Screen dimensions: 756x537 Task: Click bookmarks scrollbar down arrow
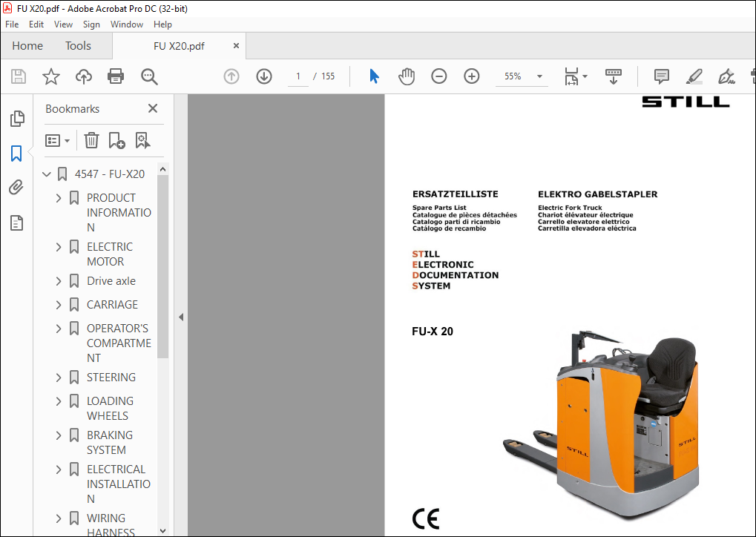point(163,531)
